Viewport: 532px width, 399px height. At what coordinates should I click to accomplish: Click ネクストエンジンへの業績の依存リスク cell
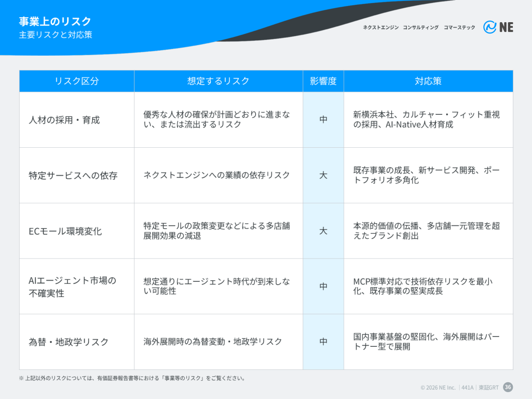pyautogui.click(x=219, y=175)
